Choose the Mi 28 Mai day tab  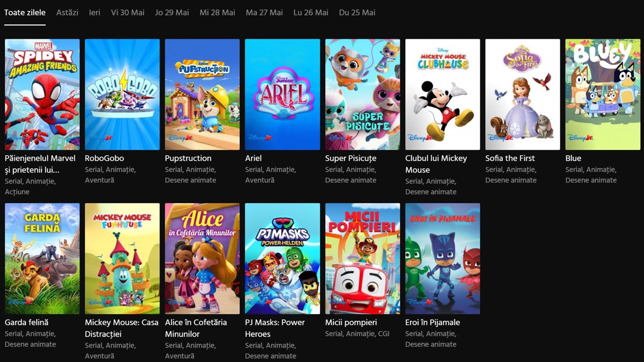217,12
